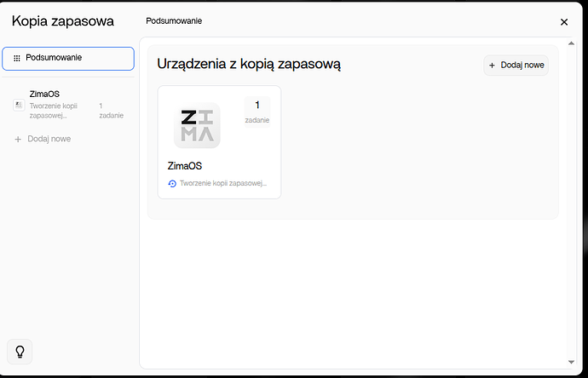This screenshot has width=588, height=378.
Task: Close the Kopia zapasowa window
Action: [563, 22]
